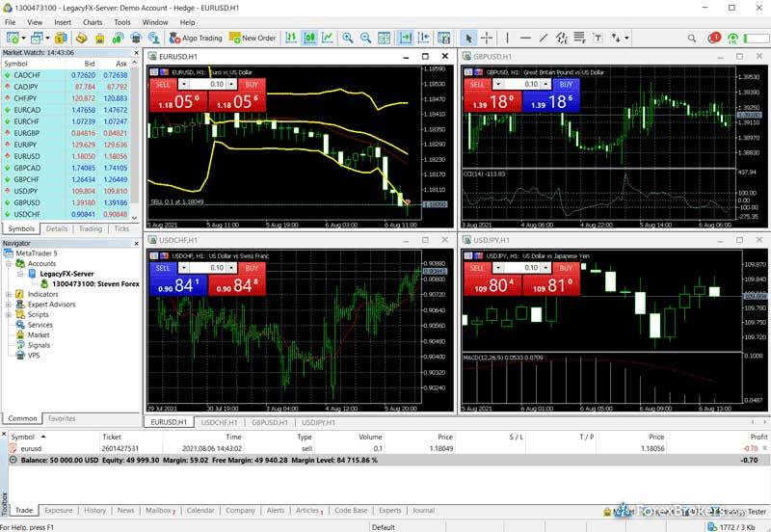Click the green connection status icon in toolbar

tap(732, 38)
